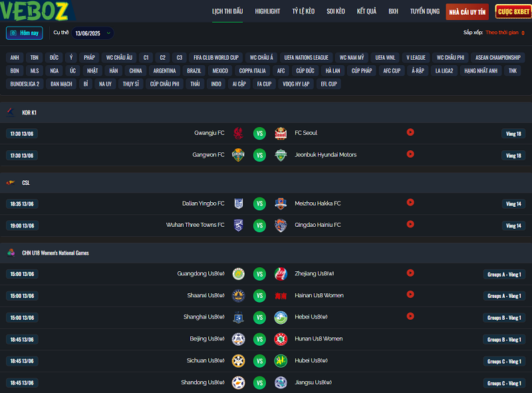Click the Shanghai U18(w) team crest
Screen dimensions: 532x393
(x=239, y=318)
